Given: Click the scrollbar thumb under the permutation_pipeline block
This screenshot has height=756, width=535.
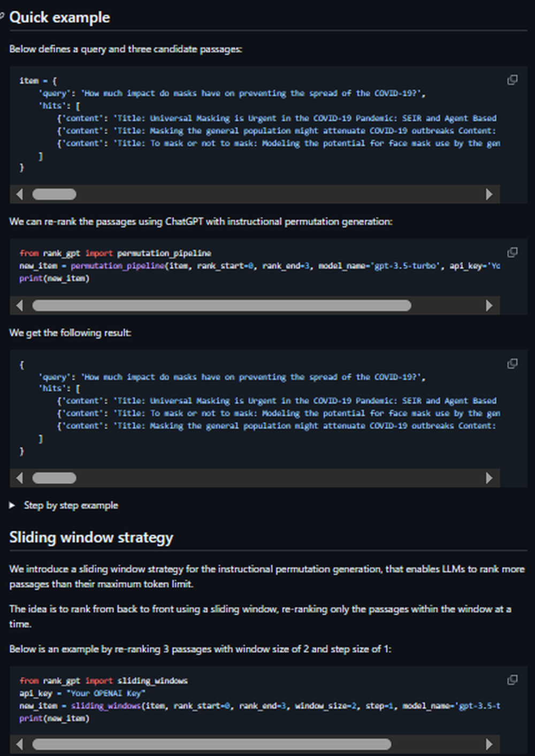Looking at the screenshot, I should (x=222, y=305).
